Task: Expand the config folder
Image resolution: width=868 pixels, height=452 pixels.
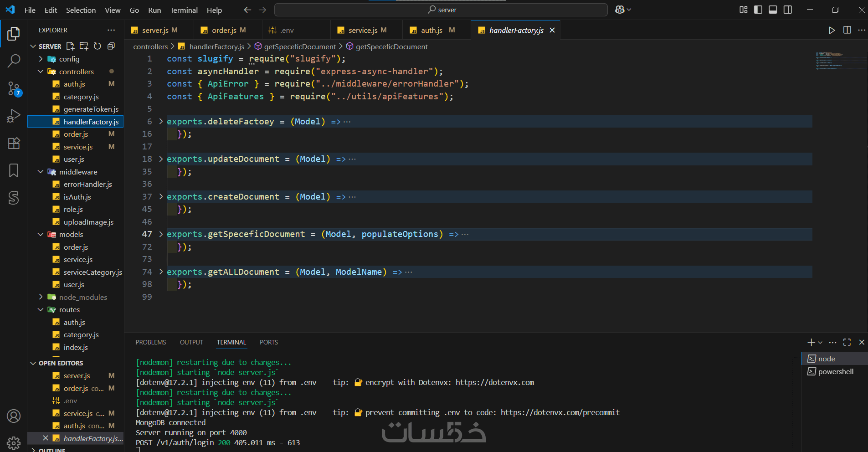Action: [x=69, y=59]
